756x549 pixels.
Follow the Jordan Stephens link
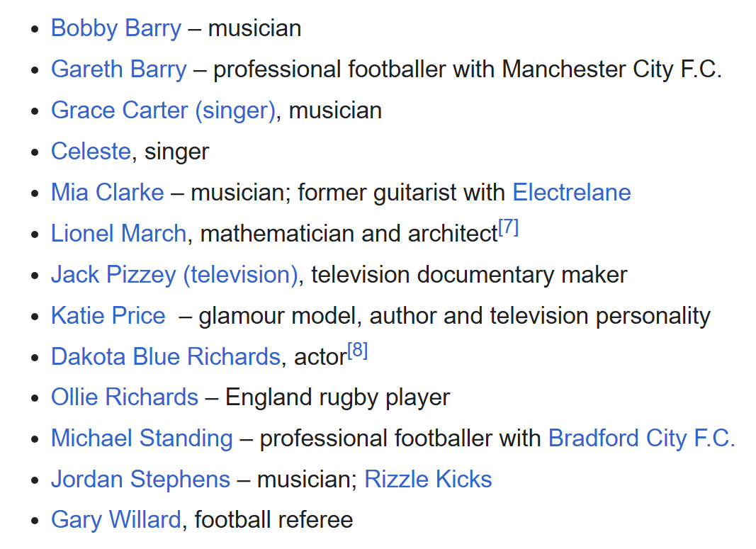pyautogui.click(x=140, y=480)
